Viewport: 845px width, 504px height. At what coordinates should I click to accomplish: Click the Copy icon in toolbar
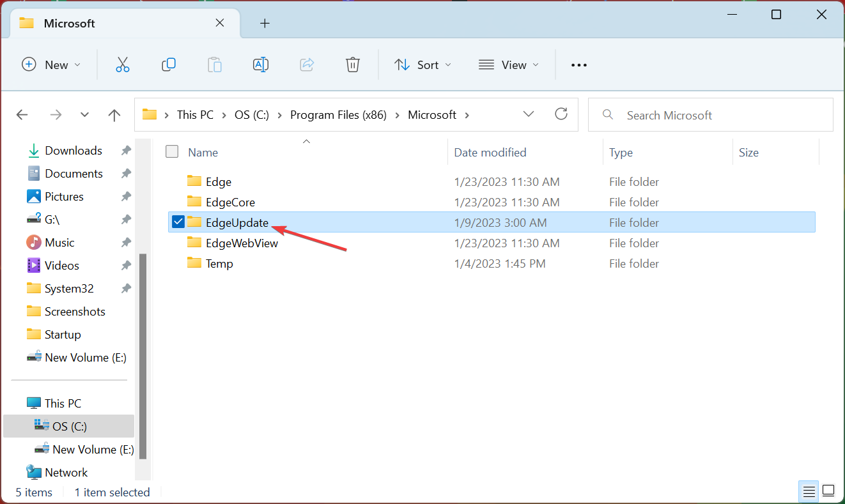pyautogui.click(x=169, y=65)
